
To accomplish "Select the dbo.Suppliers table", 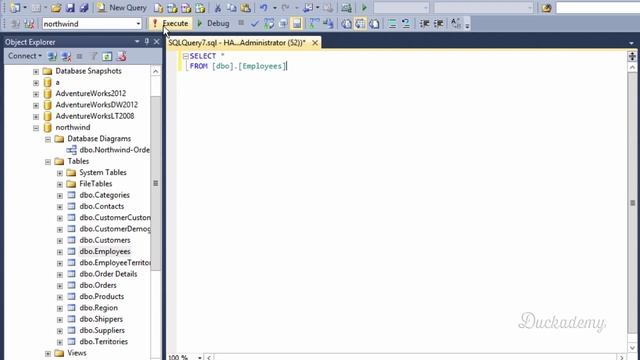I will (102, 330).
